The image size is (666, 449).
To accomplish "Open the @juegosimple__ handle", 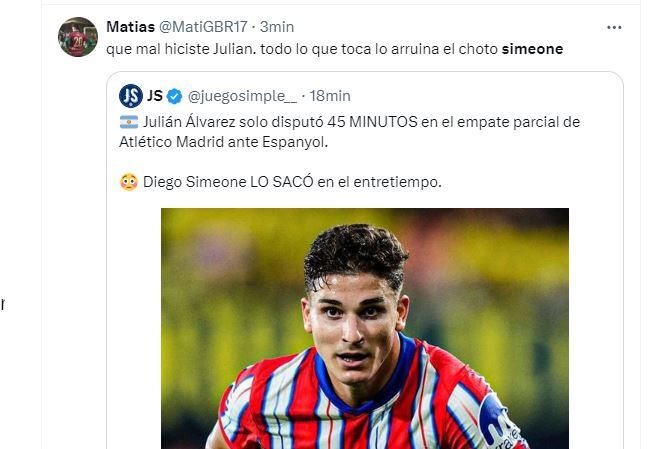I will (x=243, y=96).
